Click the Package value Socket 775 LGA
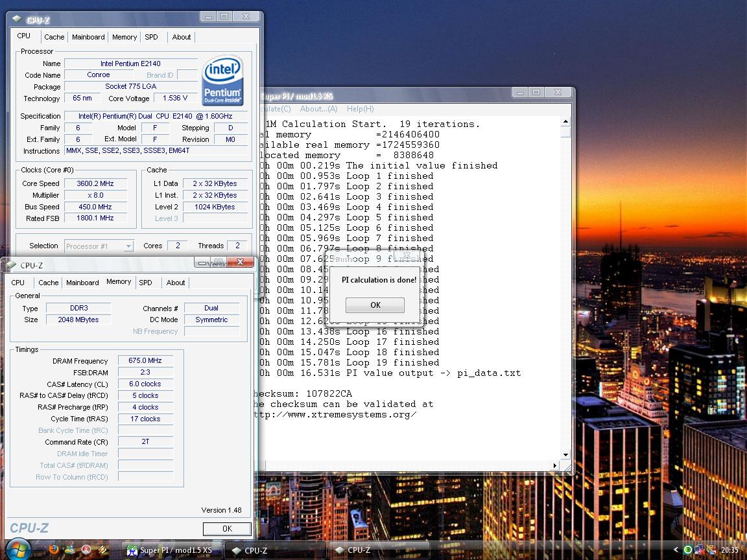This screenshot has height=560, width=747. (x=130, y=87)
